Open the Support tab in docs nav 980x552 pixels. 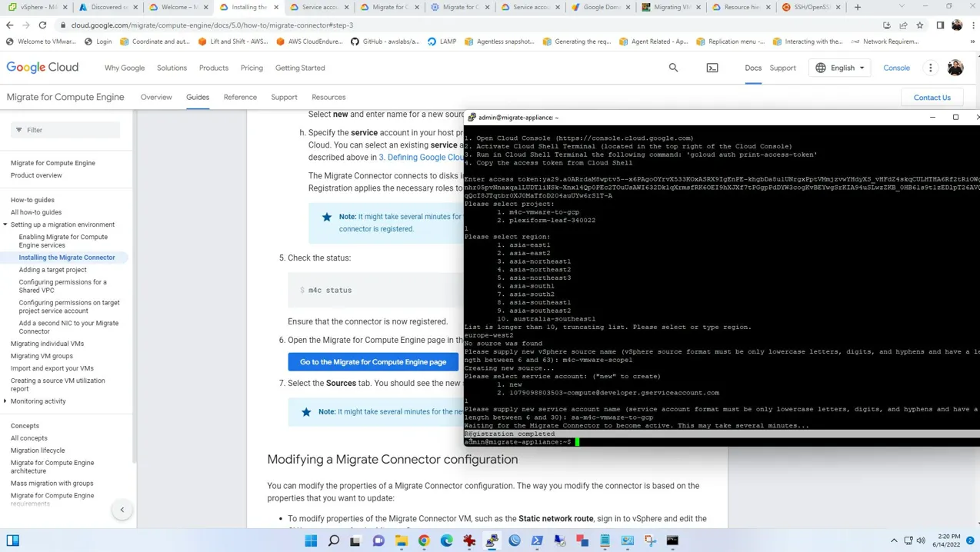click(x=284, y=97)
